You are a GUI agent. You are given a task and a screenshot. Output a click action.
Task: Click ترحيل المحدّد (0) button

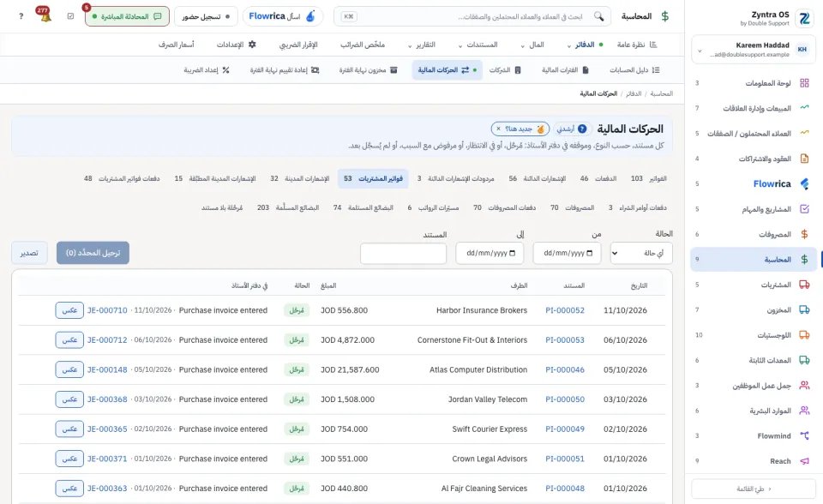tap(93, 253)
